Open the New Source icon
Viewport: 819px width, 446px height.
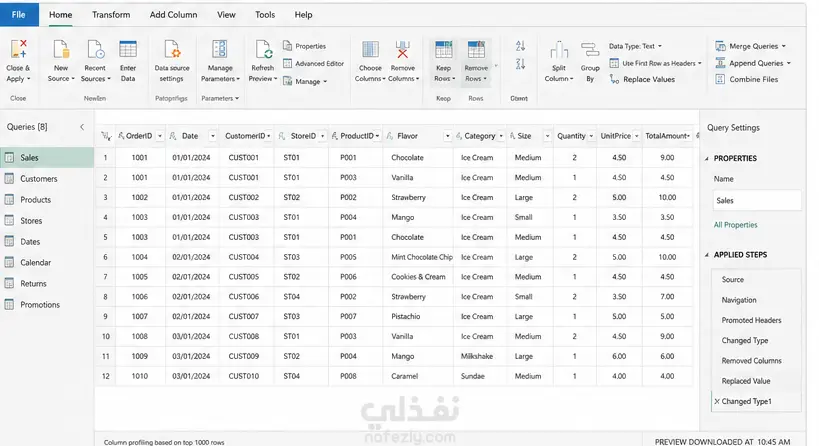click(61, 50)
